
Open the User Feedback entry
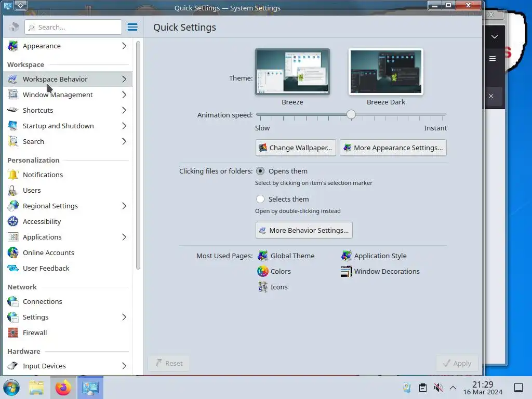[x=68, y=269]
